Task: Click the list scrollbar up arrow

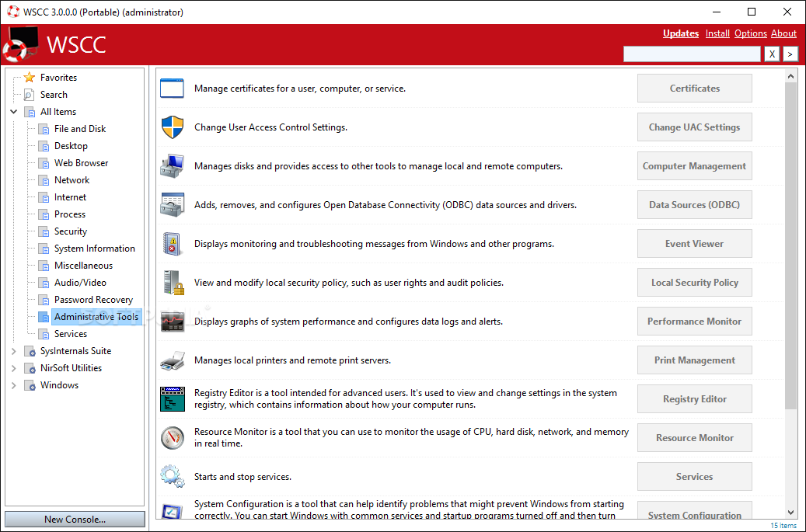Action: click(790, 77)
